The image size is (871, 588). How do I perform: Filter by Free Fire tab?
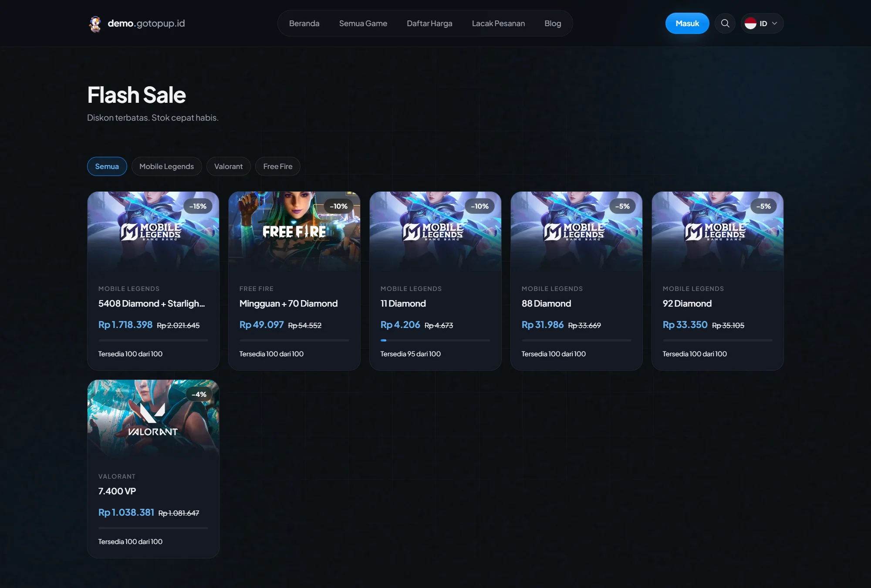[x=278, y=166]
